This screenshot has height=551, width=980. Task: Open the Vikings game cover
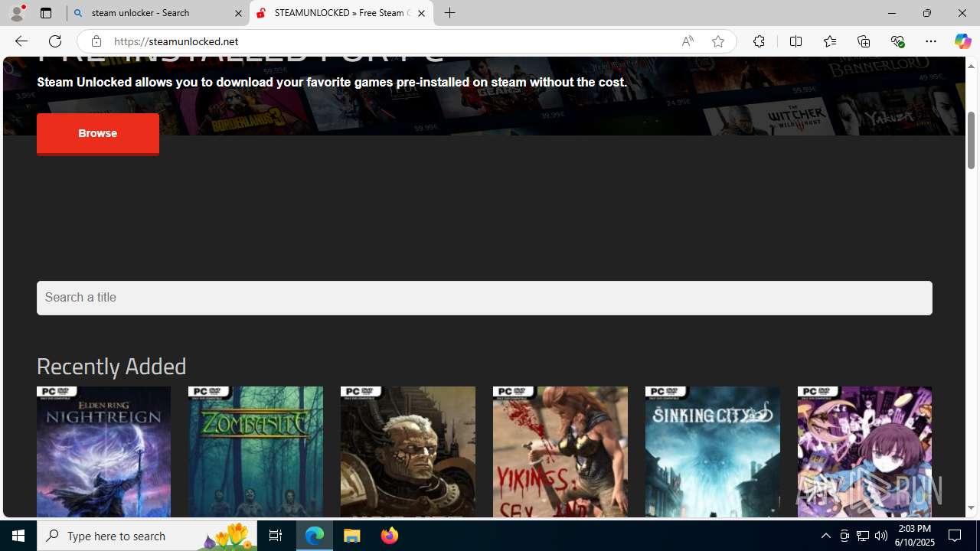560,452
